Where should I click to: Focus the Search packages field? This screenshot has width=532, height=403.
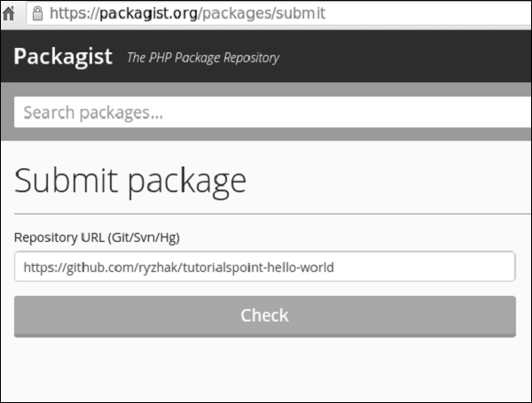coord(266,112)
